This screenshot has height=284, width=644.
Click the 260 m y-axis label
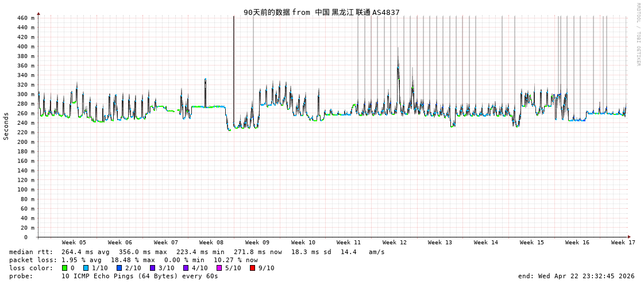click(x=26, y=113)
